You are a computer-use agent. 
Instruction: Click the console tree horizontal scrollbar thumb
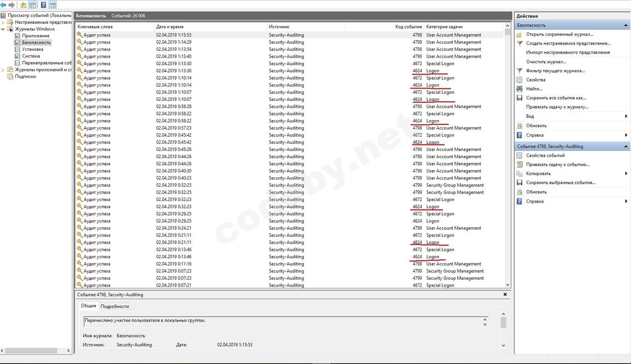(32, 351)
